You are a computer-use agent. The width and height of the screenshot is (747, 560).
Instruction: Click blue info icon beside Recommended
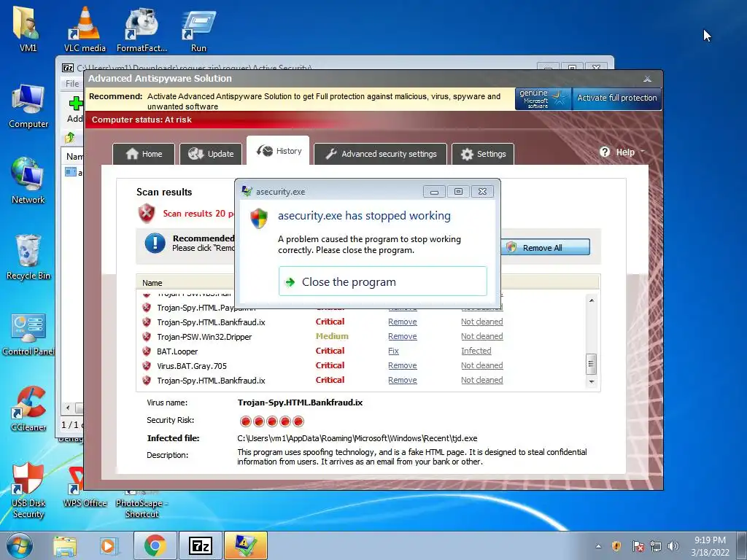point(155,243)
